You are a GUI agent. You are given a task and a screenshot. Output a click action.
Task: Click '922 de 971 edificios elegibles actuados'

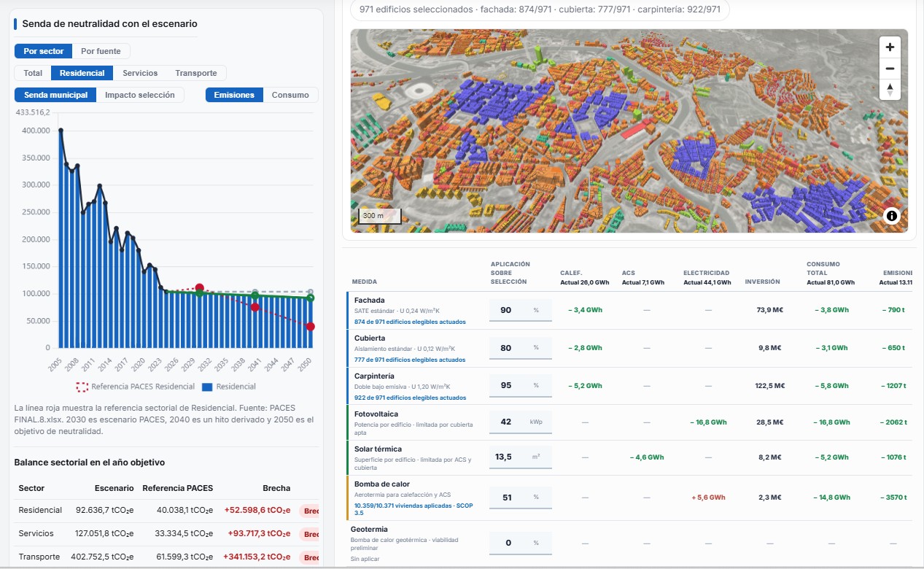(x=410, y=398)
